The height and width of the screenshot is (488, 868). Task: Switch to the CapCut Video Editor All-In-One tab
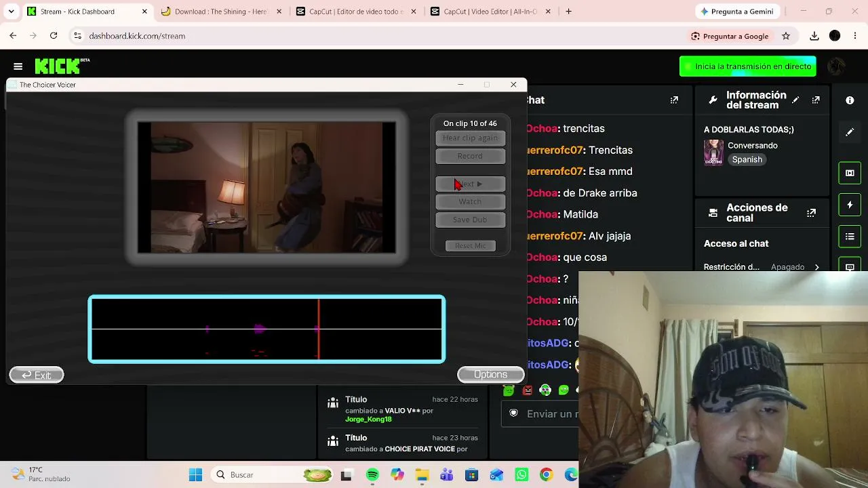click(490, 12)
